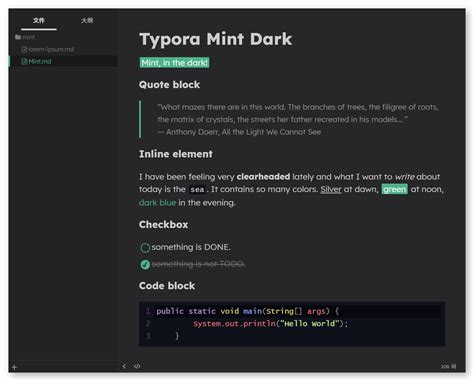Click the Anthony Doerr attribution line

(x=239, y=132)
